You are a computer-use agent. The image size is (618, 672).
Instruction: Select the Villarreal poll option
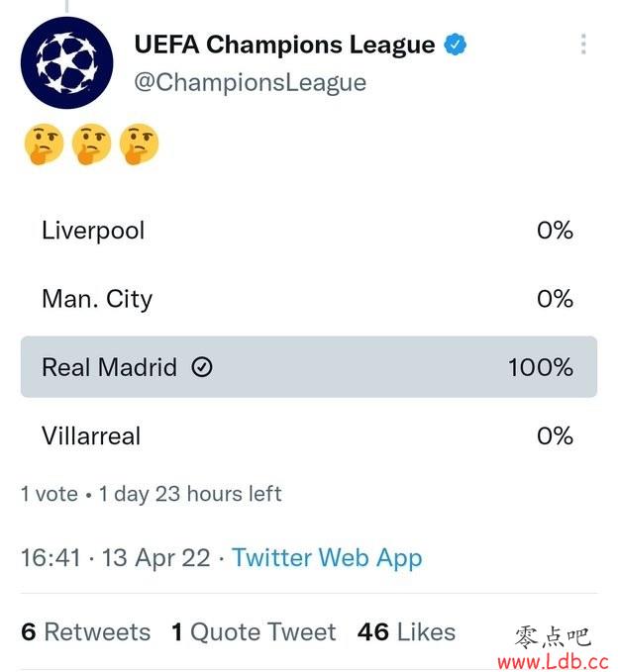click(x=309, y=435)
